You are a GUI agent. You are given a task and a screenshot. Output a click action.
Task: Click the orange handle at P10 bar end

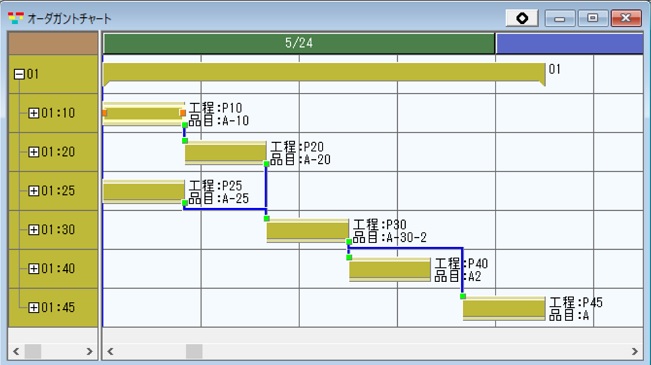(x=183, y=113)
